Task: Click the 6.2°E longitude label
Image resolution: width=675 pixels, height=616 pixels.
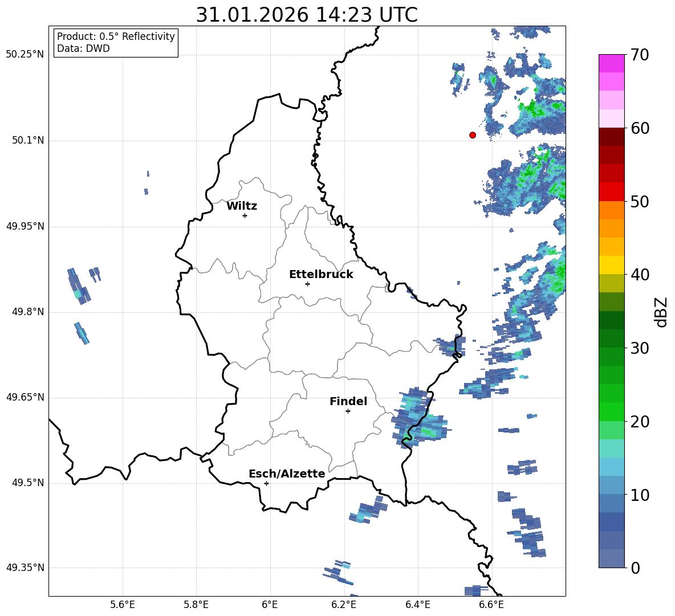Action: 344,605
